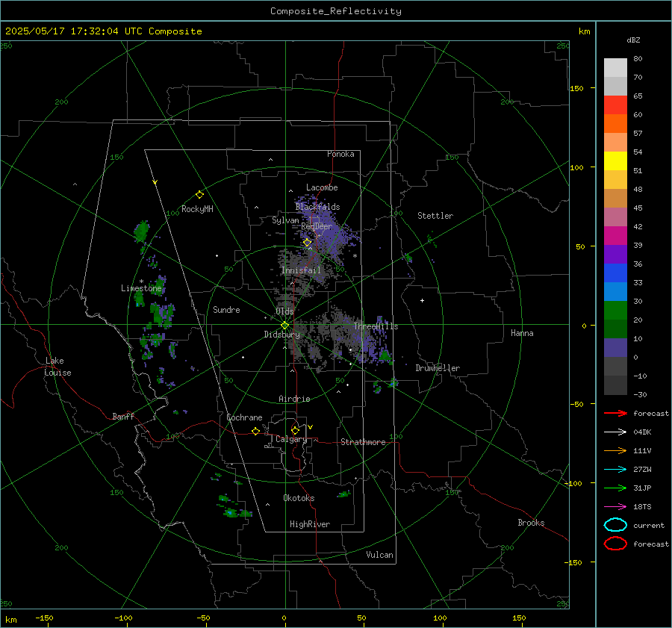Click the Olds label near radar center
This screenshot has width=672, height=628.
284,311
